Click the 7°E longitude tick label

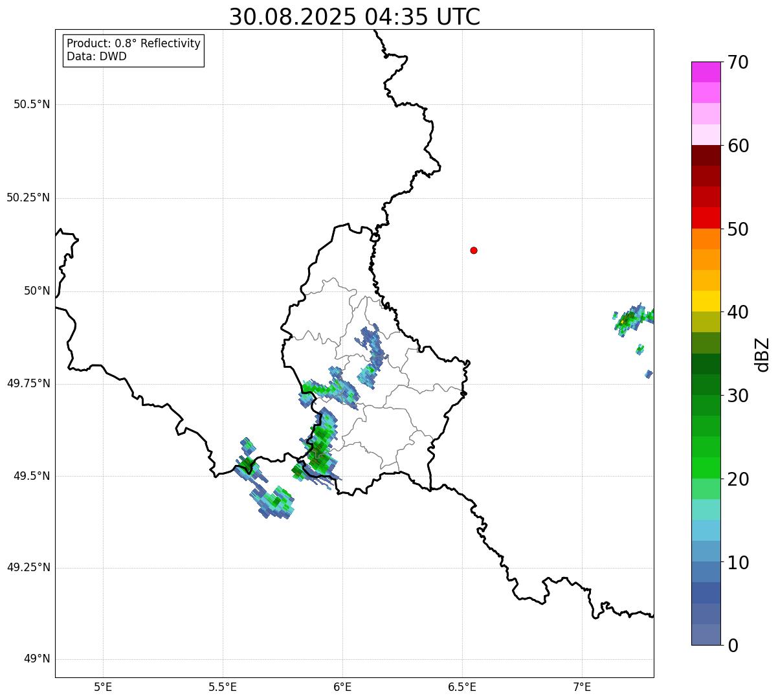(x=583, y=687)
